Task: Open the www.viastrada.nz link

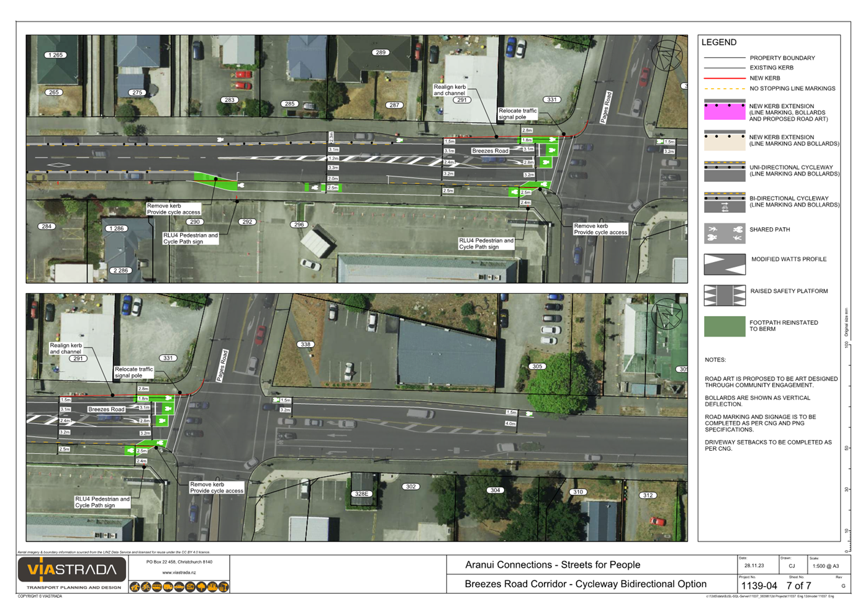Action: point(179,572)
